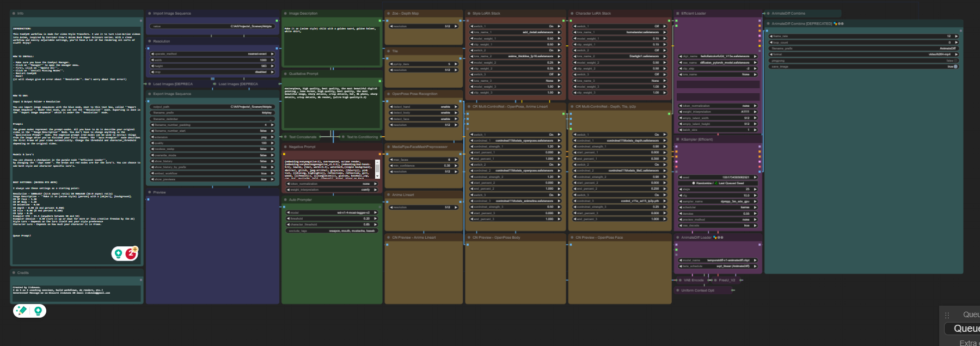980x346 pixels.
Task: Adjust the threshold value in Auto Prompter
Action: click(x=332, y=218)
